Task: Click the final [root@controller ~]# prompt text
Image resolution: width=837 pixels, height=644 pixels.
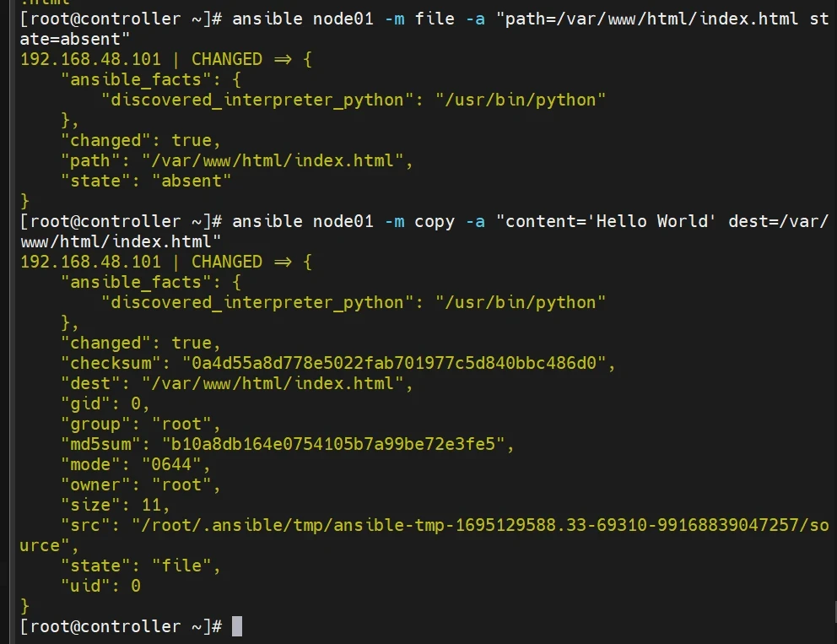Action: [120, 626]
